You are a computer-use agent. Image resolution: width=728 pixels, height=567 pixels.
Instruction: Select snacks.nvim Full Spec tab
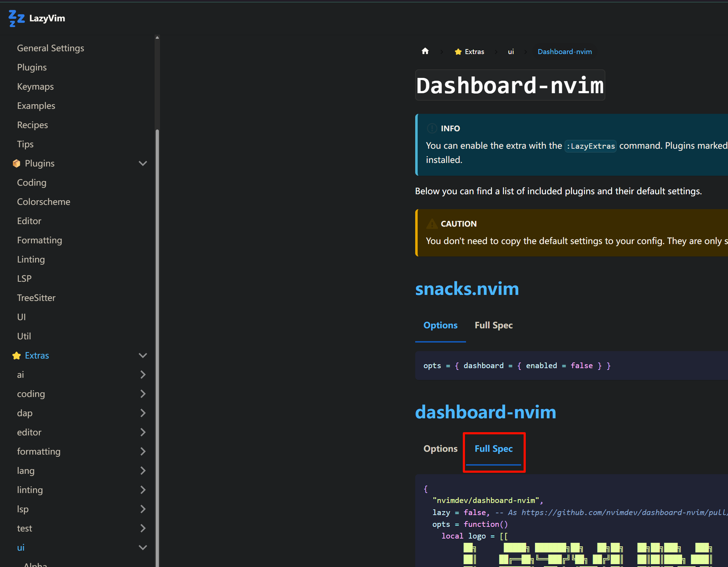click(493, 325)
